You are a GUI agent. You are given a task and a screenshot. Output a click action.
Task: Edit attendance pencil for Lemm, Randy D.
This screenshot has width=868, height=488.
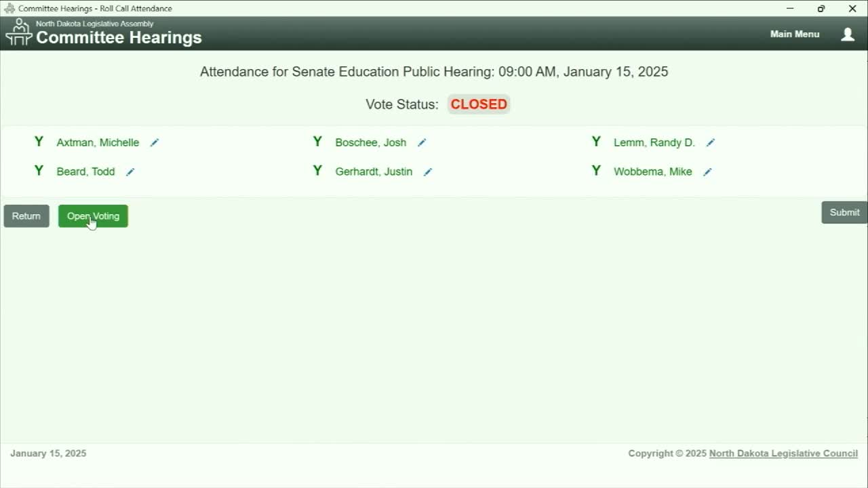(711, 142)
